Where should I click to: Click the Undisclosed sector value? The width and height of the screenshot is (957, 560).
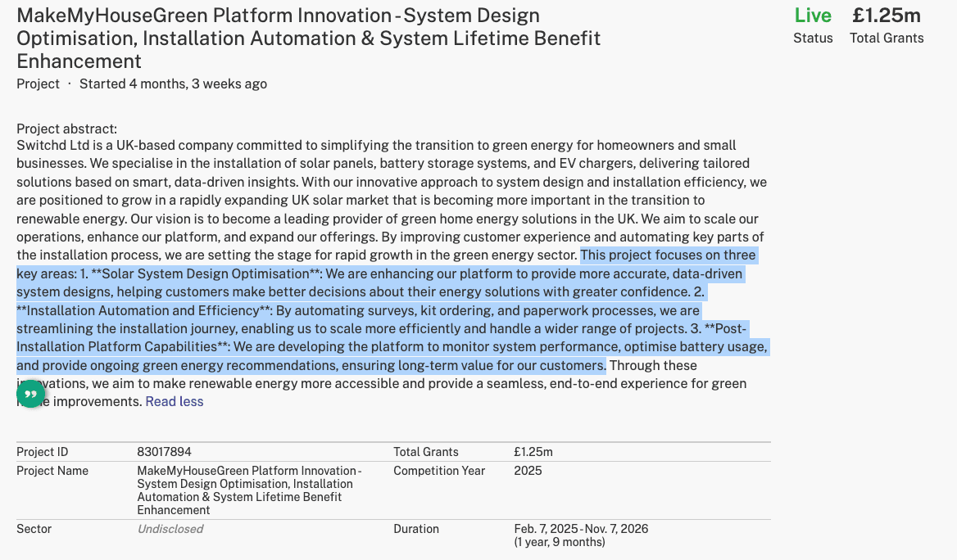(170, 529)
